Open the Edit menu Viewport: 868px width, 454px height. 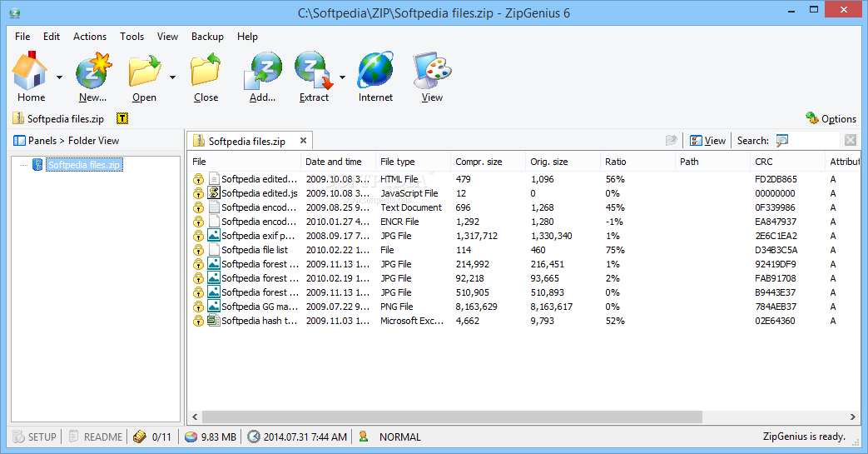tap(52, 37)
